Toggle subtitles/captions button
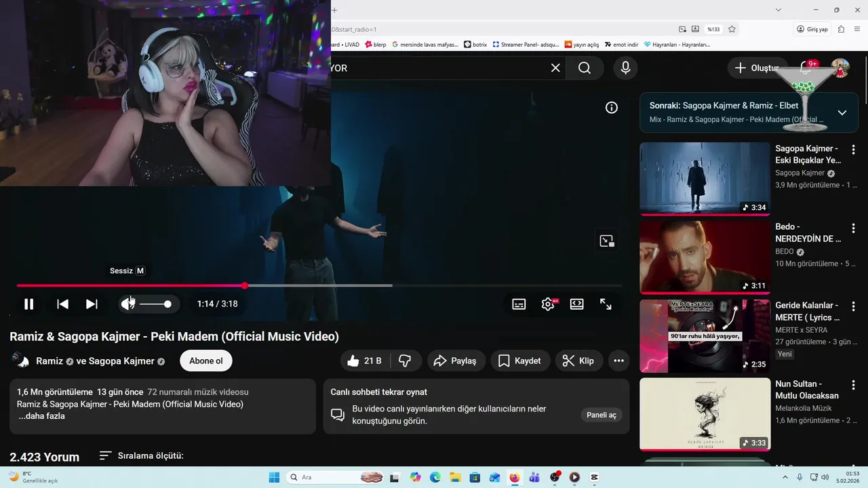 pyautogui.click(x=519, y=304)
